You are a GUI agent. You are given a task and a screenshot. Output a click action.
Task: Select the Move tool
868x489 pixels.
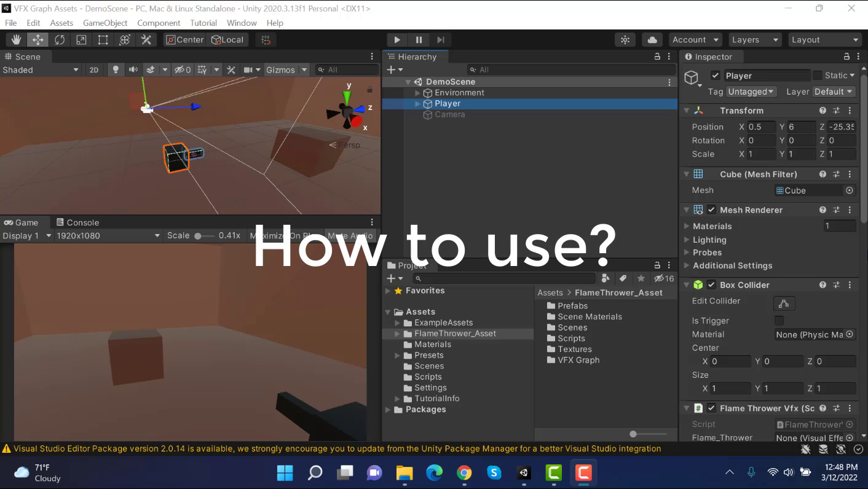pyautogui.click(x=38, y=40)
